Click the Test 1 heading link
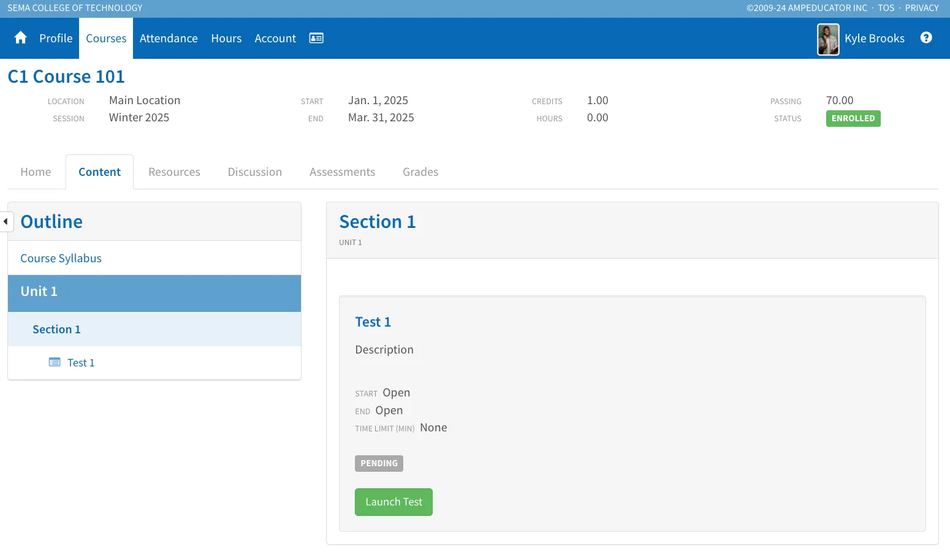Image resolution: width=950 pixels, height=560 pixels. click(x=373, y=322)
